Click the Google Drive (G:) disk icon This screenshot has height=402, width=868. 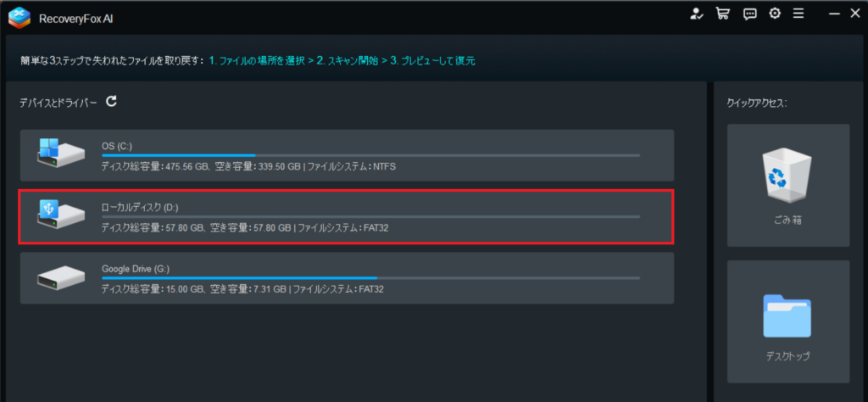(x=60, y=276)
